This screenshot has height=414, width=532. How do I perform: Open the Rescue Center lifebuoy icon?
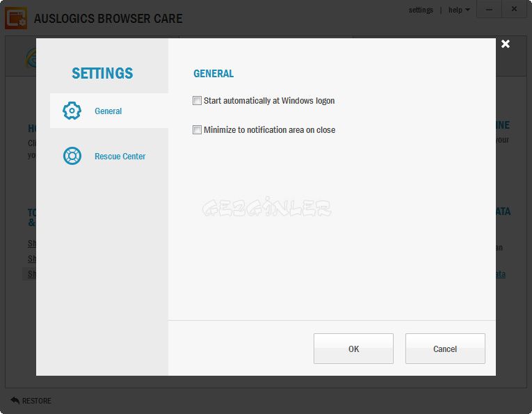72,156
